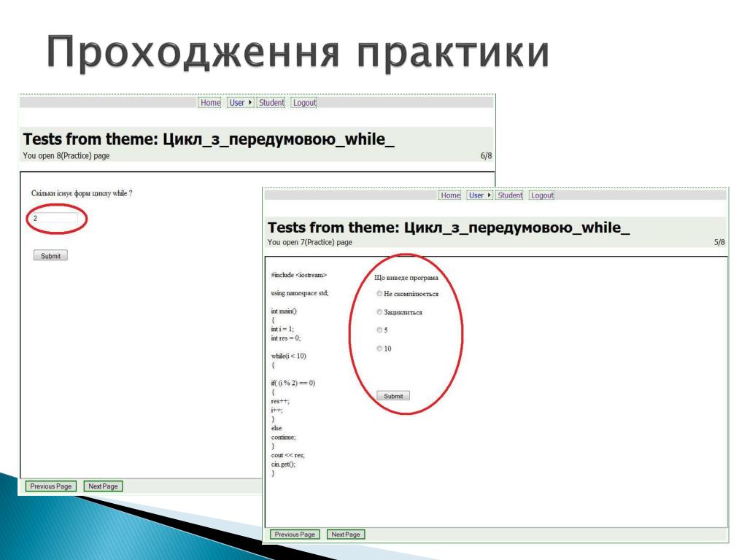Click the answer field containing 2
Viewport: 747px width, 560px height.
tap(54, 218)
